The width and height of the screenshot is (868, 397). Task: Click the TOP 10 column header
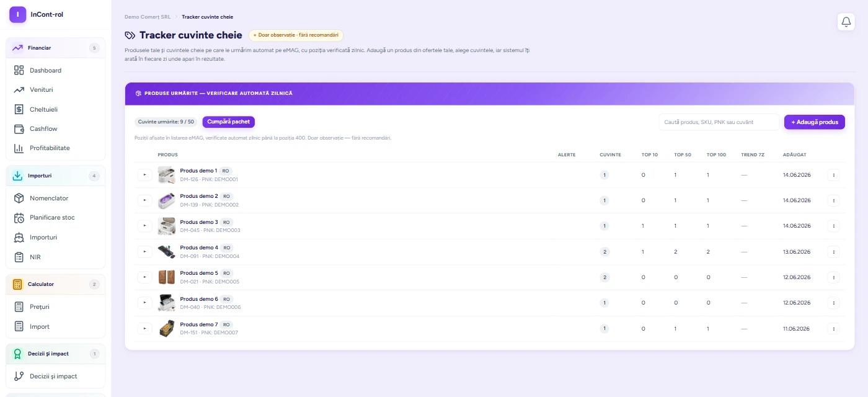650,154
